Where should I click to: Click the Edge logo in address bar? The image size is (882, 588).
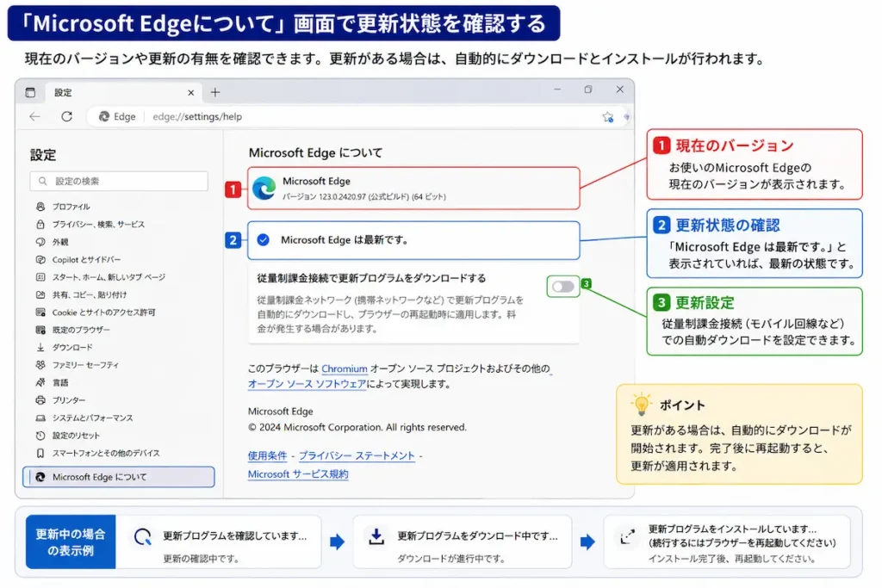coord(104,116)
